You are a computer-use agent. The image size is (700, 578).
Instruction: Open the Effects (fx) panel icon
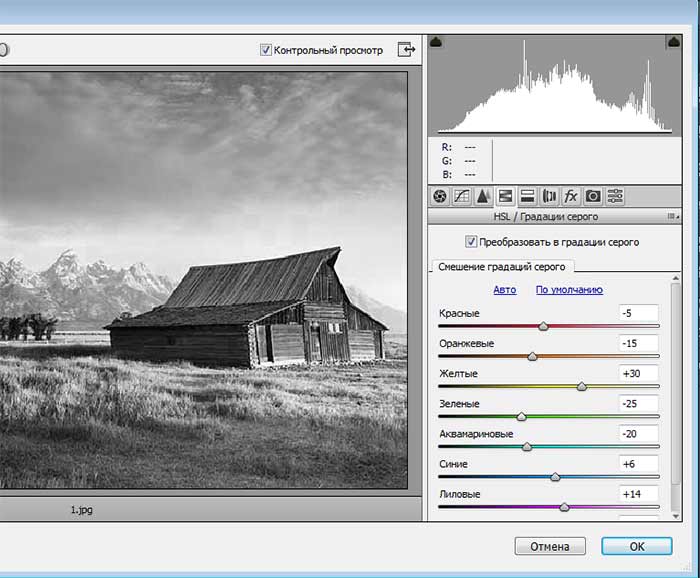(x=571, y=196)
